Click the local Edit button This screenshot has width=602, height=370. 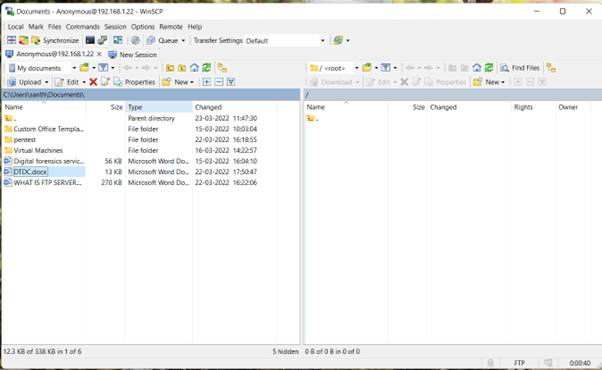(67, 82)
